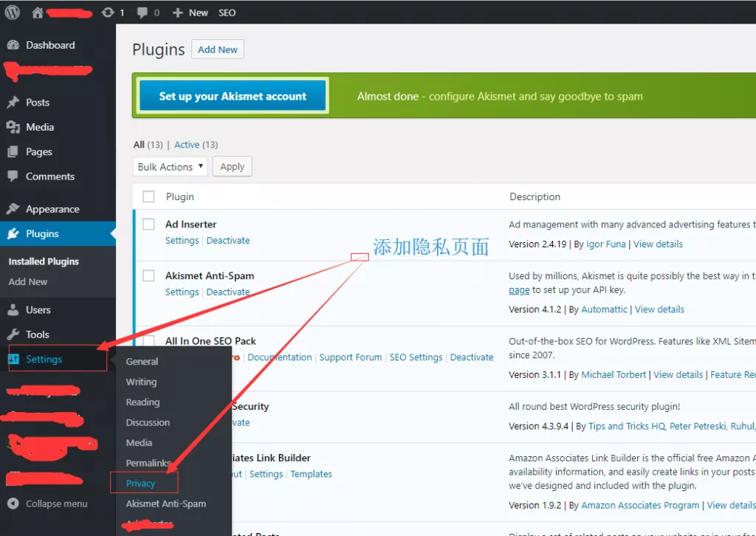Click the Users person icon

[13, 309]
